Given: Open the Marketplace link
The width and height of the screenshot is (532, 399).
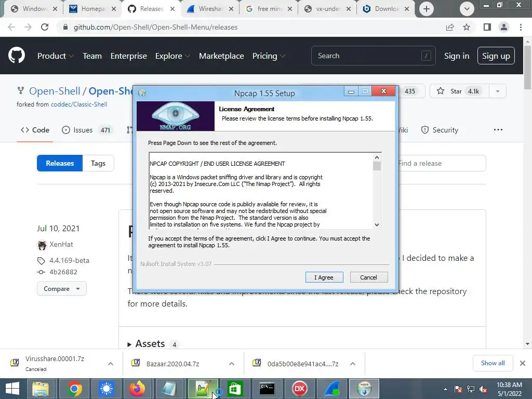Looking at the screenshot, I should click(221, 56).
